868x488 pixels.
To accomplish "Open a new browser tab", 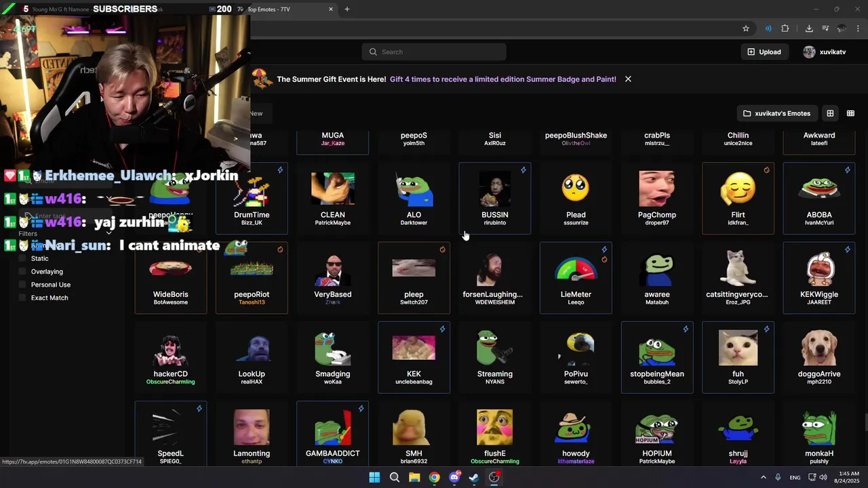I will coord(347,9).
